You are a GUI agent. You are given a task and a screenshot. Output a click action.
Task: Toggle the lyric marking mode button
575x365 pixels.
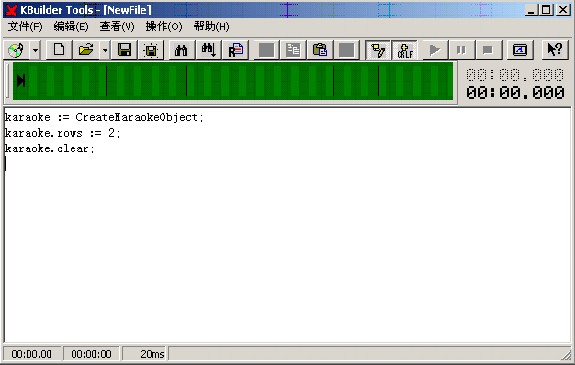378,50
